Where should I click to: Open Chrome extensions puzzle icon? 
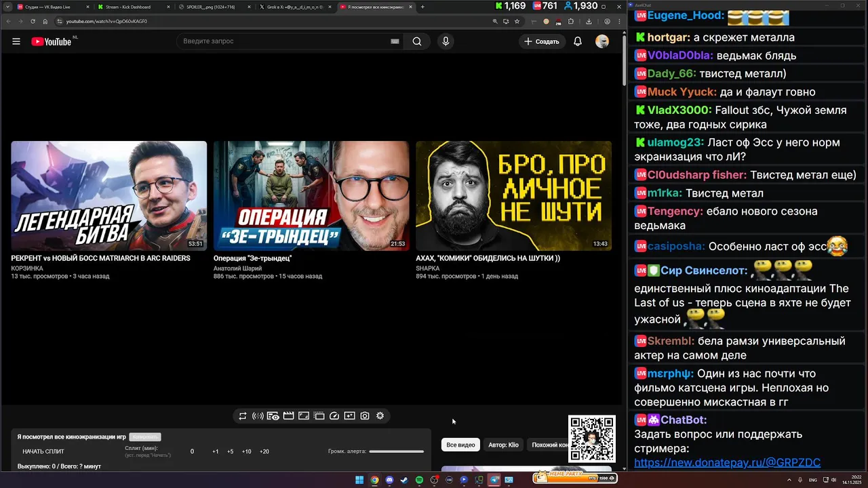pos(571,21)
